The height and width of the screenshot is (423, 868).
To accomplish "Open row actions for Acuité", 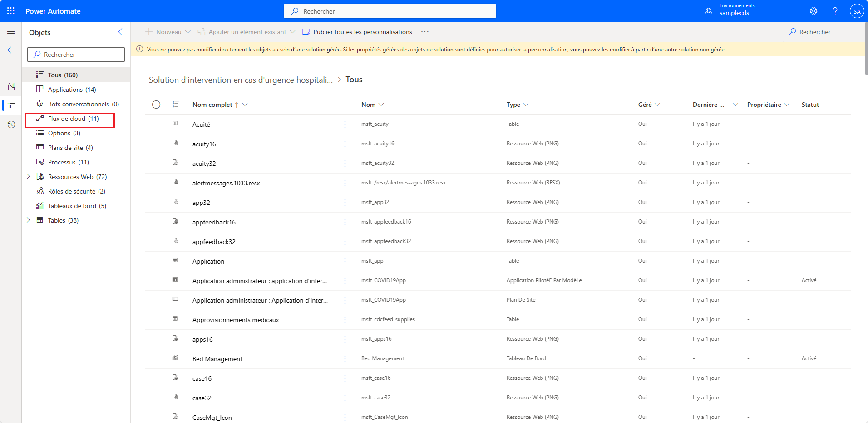I will tap(345, 124).
